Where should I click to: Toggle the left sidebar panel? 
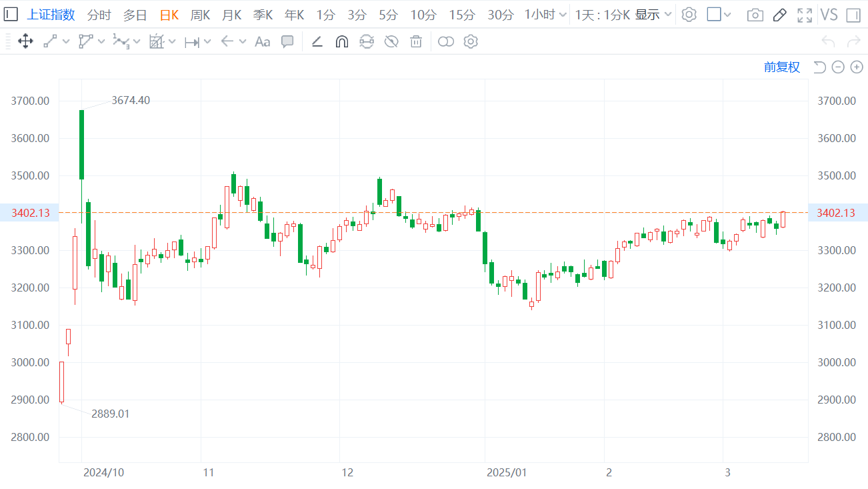coord(11,15)
